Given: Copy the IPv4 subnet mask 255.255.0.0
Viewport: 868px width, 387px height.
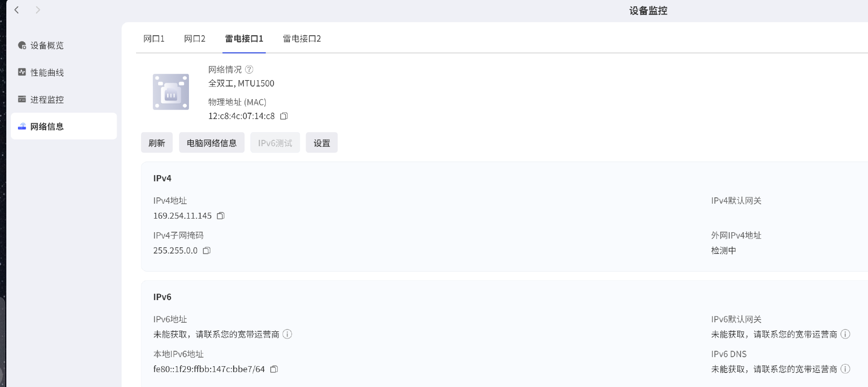Looking at the screenshot, I should point(207,251).
